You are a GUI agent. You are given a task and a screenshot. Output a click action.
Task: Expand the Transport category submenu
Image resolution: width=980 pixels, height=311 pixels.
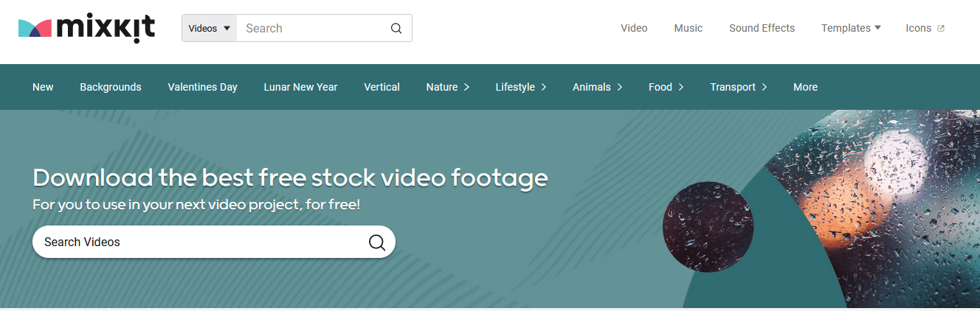pyautogui.click(x=738, y=87)
